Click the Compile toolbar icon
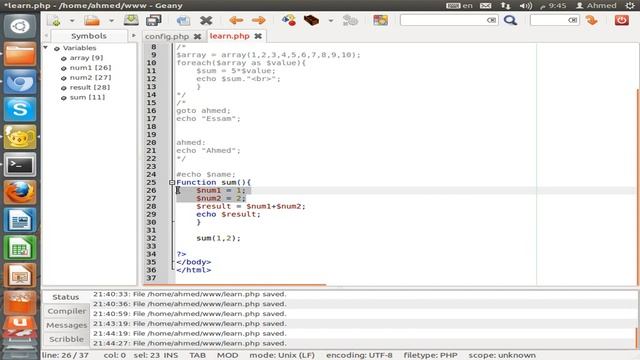This screenshot has width=640, height=360. (289, 20)
